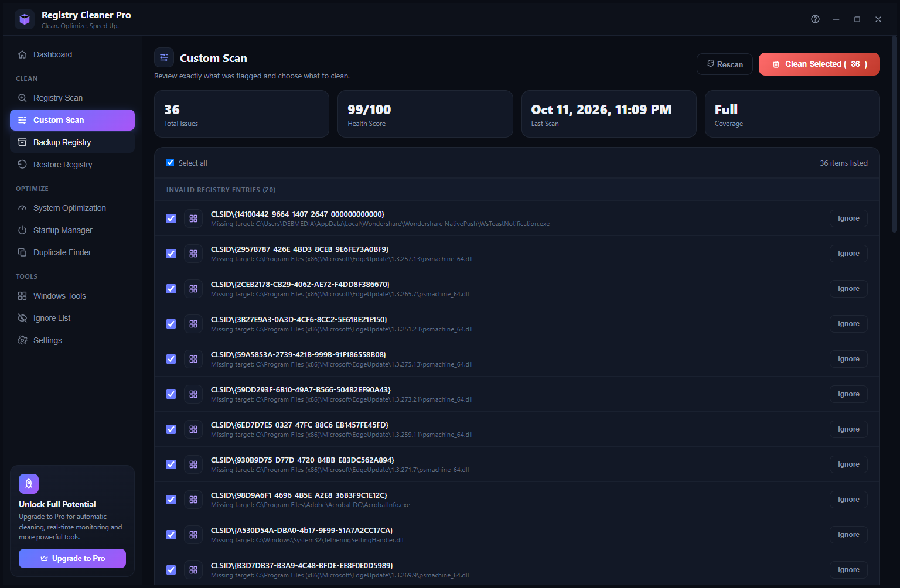This screenshot has width=900, height=588.
Task: Click the "36 items listed" text
Action: (844, 163)
